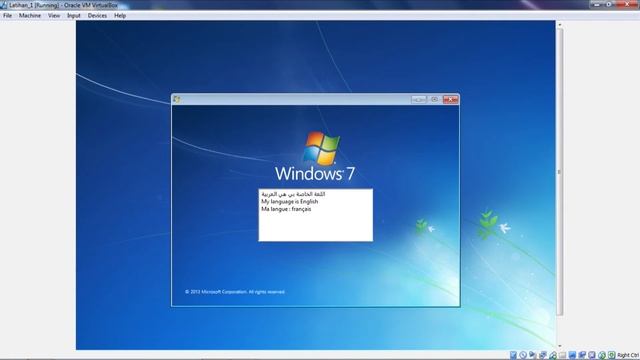Image resolution: width=640 pixels, height=360 pixels.
Task: Click the audio status icon
Action: (533, 355)
